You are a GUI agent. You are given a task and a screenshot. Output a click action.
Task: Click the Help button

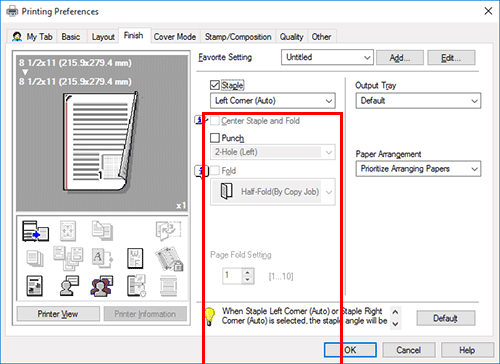467,350
